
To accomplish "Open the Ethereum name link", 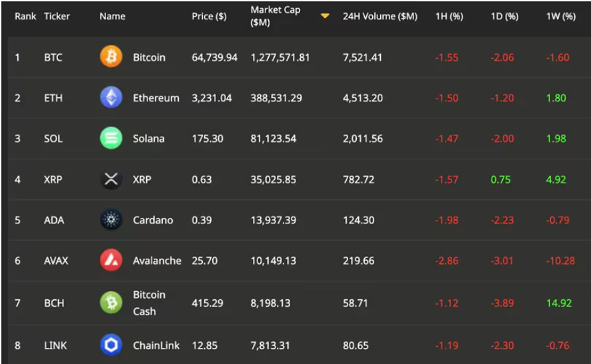I will (156, 98).
